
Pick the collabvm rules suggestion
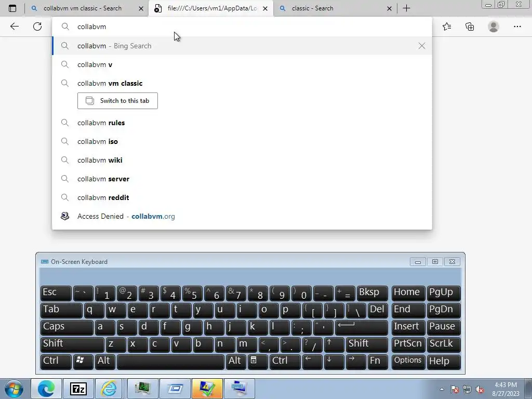pyautogui.click(x=242, y=123)
